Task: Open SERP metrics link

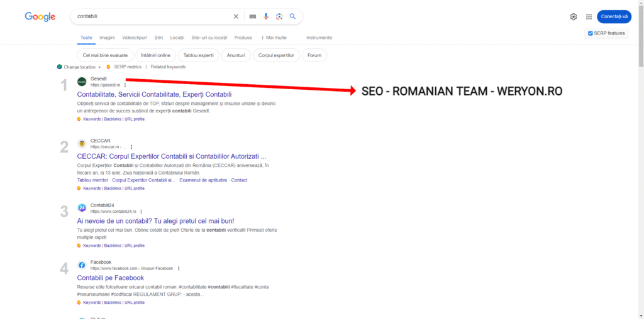Action: pos(128,67)
